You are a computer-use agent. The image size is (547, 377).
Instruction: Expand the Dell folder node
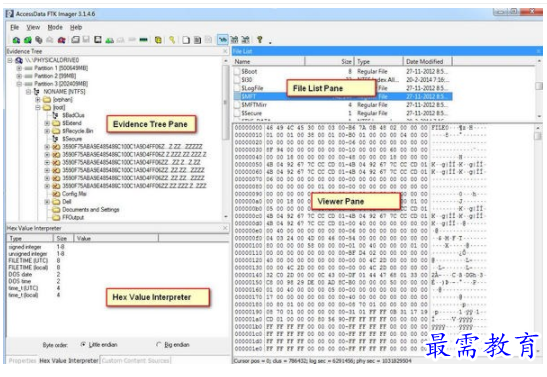[47, 202]
